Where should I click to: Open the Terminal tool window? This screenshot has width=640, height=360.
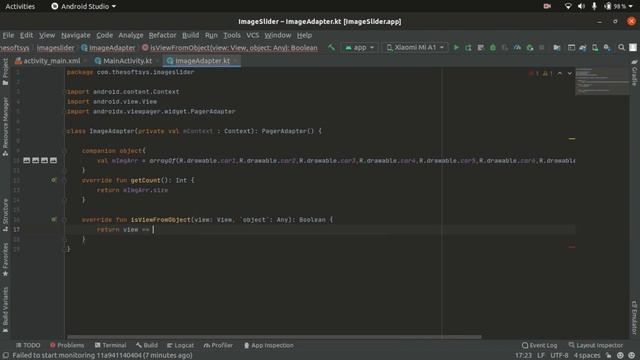click(111, 345)
